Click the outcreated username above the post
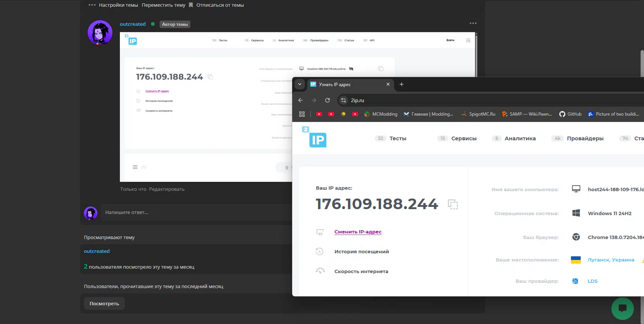This screenshot has height=324, width=644. [x=133, y=24]
